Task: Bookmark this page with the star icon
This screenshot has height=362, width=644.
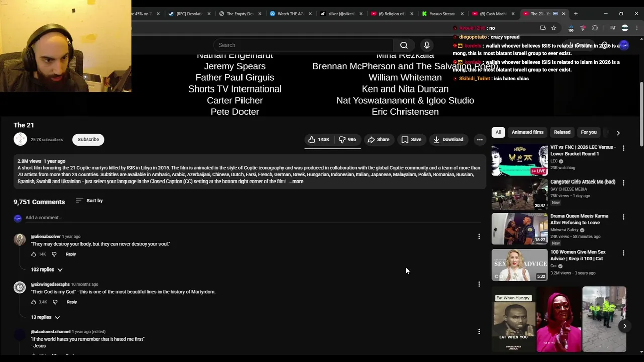Action: pos(554,28)
